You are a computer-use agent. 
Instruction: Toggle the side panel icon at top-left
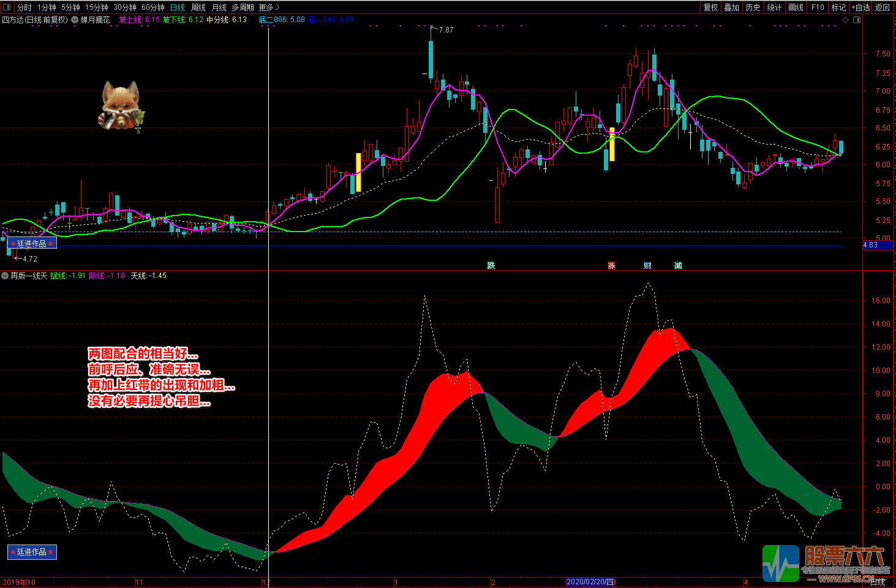coord(7,7)
